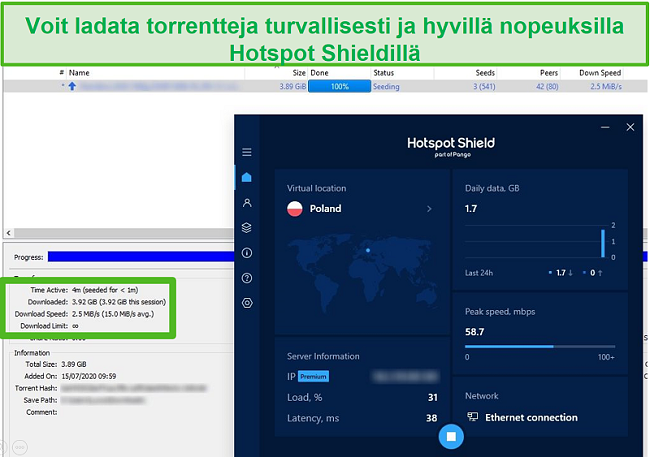Image resolution: width=650 pixels, height=457 pixels.
Task: Stop VPN connection with round button
Action: (x=451, y=436)
